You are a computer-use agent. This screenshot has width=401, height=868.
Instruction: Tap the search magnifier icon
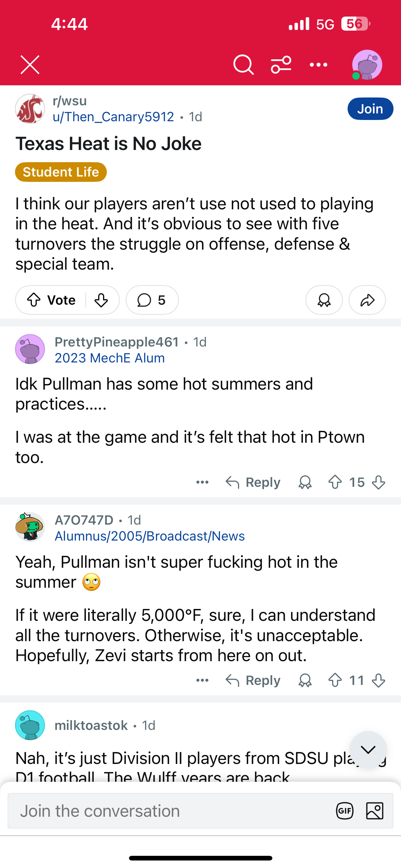(x=243, y=64)
